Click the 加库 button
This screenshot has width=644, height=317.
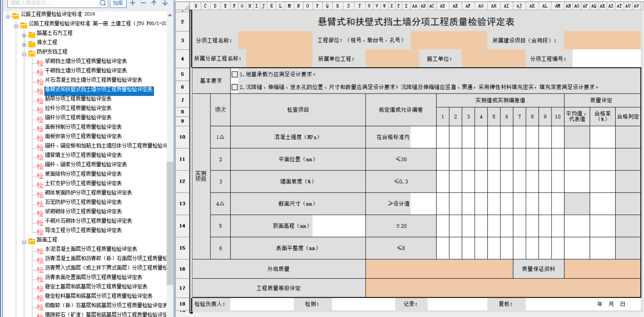point(118,3)
